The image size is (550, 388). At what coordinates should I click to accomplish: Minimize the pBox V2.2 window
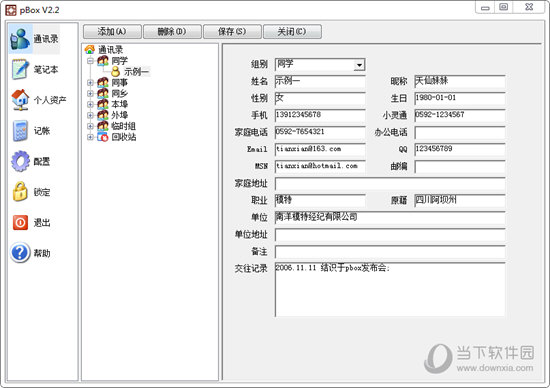point(485,7)
